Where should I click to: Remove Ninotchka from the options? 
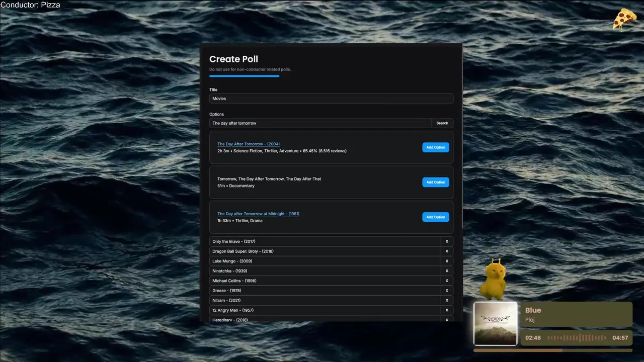tap(447, 271)
